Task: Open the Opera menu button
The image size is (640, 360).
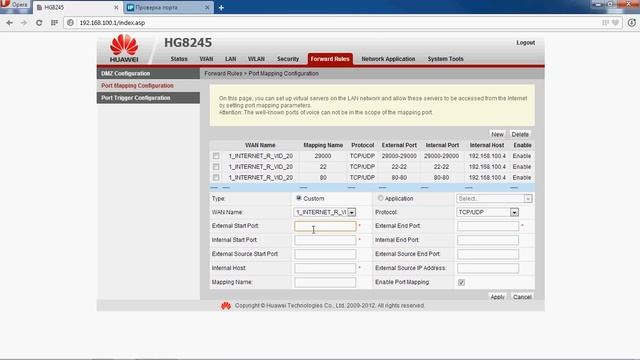Action: [x=15, y=5]
